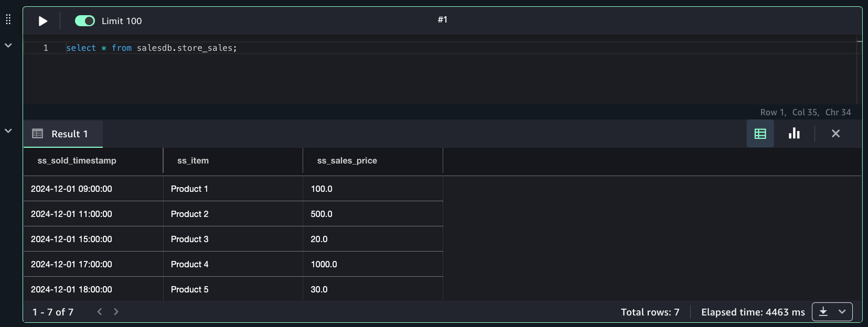Open the export options dropdown arrow

pyautogui.click(x=842, y=312)
